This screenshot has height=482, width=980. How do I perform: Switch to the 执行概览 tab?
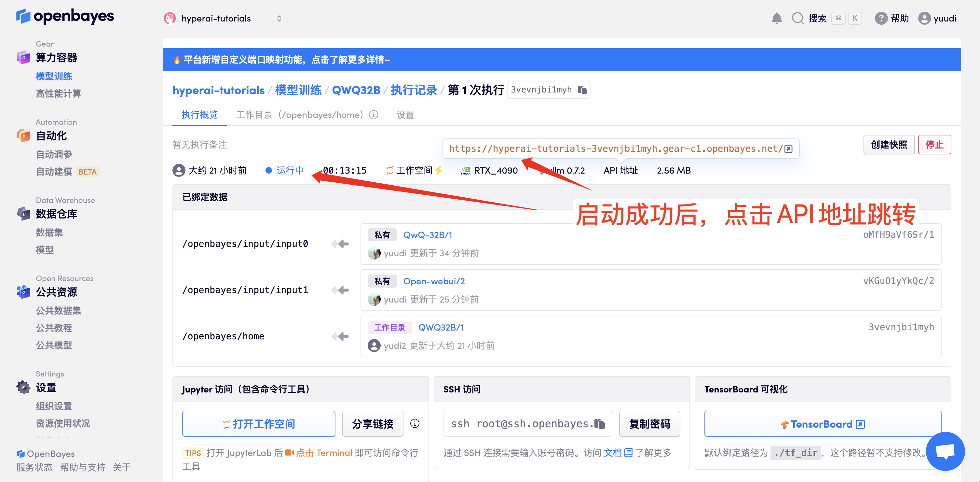click(x=199, y=115)
